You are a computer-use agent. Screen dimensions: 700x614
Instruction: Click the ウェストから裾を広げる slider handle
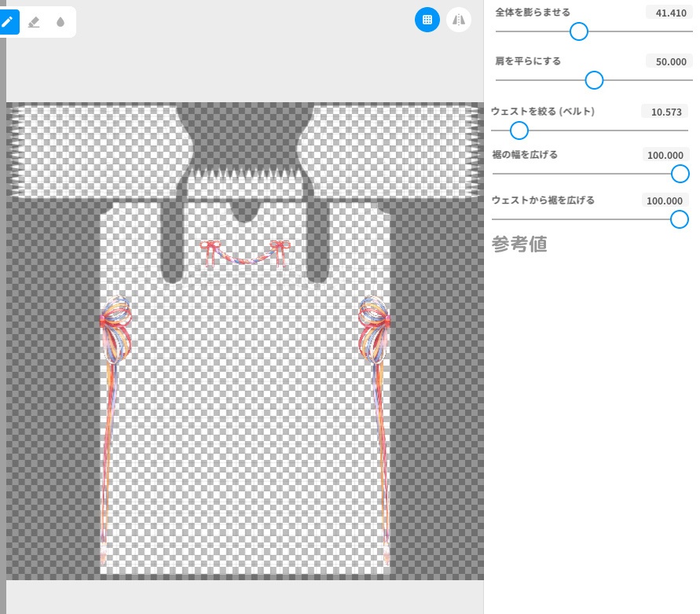tap(680, 219)
